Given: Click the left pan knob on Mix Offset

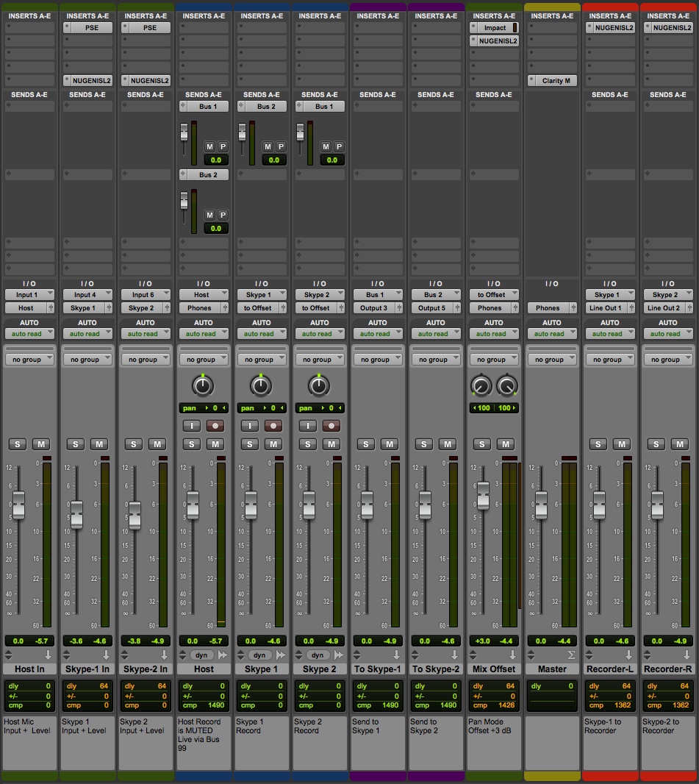Looking at the screenshot, I should pos(481,385).
